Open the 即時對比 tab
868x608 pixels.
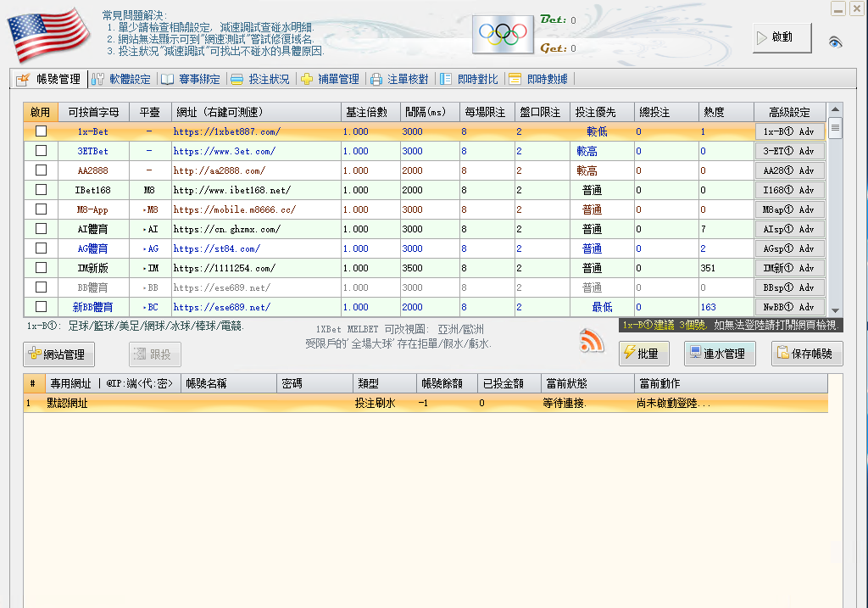(x=470, y=79)
